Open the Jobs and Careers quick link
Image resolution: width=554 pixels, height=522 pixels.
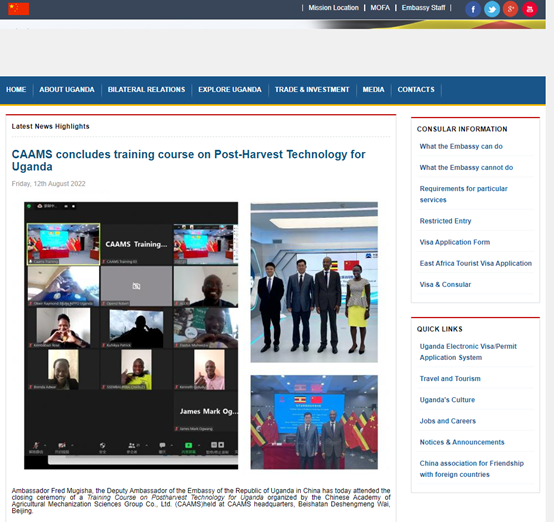(x=447, y=421)
